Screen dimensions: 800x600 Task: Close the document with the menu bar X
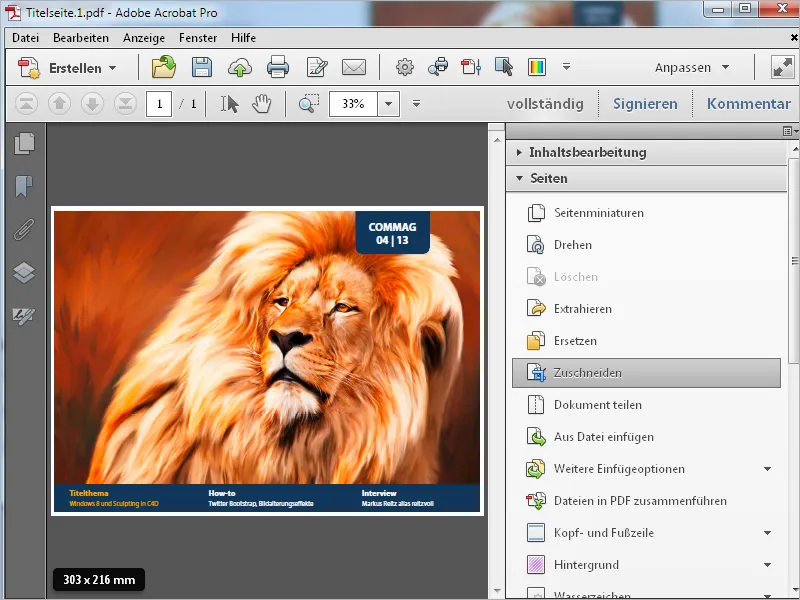pos(794,38)
